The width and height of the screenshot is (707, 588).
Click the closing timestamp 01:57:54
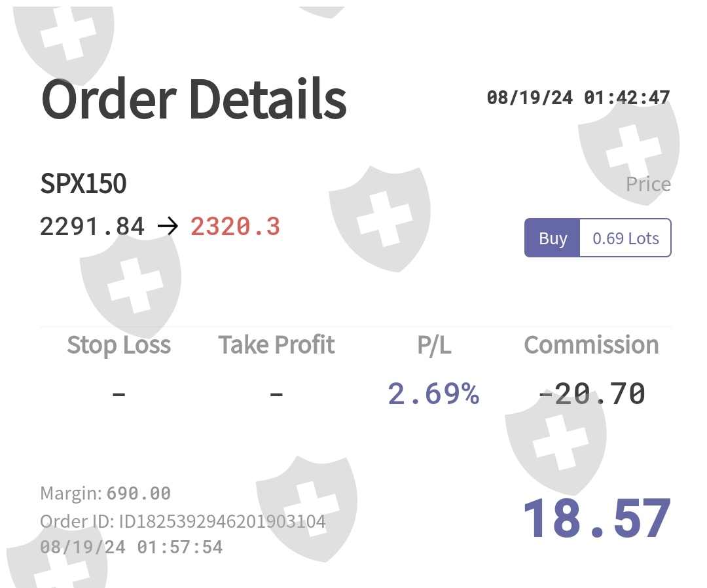[132, 547]
